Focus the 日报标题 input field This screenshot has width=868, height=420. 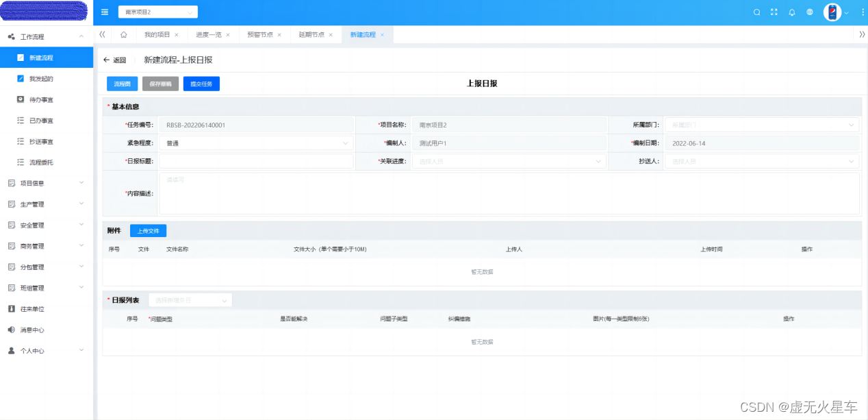tap(257, 161)
